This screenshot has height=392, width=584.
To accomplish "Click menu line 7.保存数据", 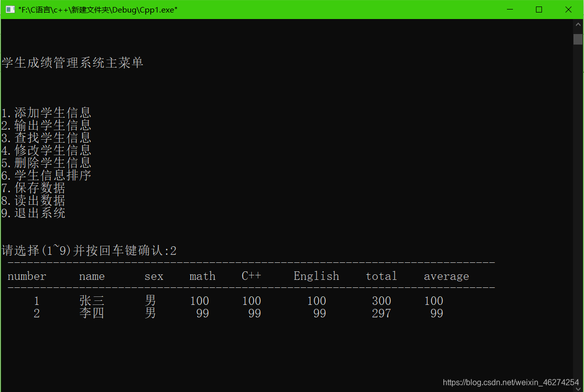I will (x=33, y=188).
